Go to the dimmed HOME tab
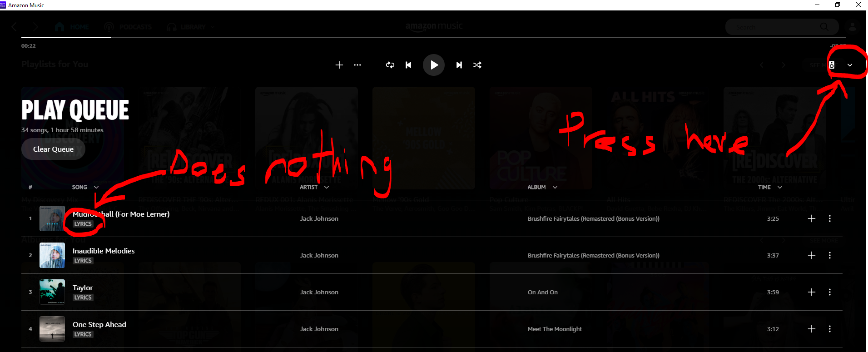The height and width of the screenshot is (352, 868). click(x=72, y=27)
